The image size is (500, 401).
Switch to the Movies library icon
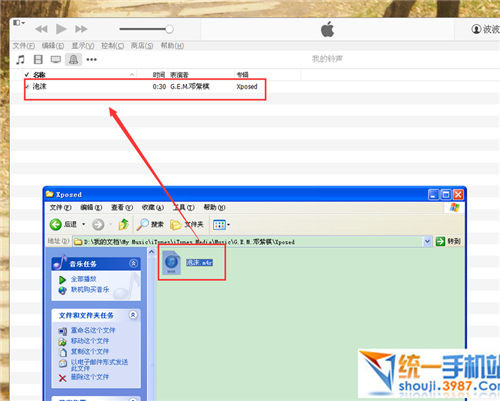tap(38, 60)
